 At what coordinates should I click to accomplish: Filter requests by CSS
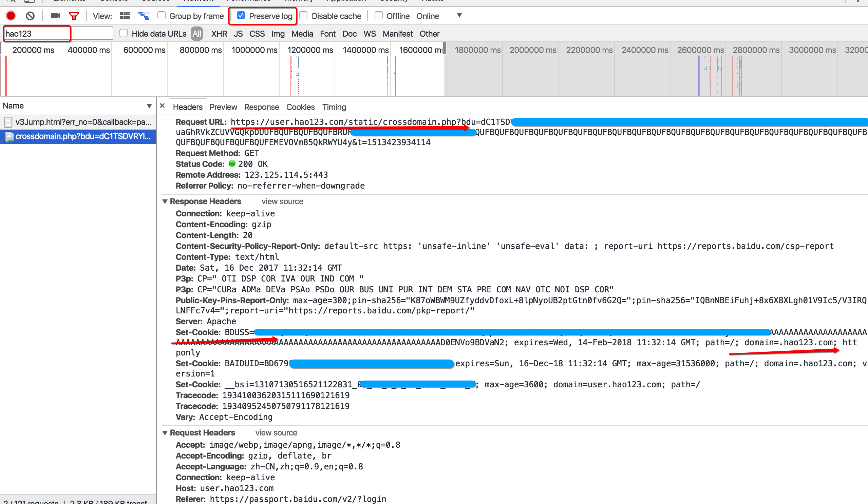coord(257,34)
